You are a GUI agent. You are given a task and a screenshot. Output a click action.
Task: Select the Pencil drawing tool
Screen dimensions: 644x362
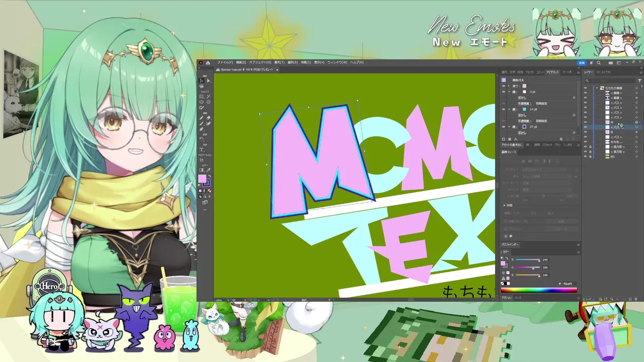201,118
